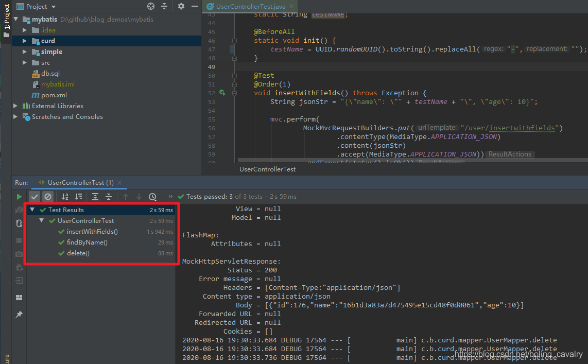
Task: Open test history clock icon
Action: (x=152, y=197)
